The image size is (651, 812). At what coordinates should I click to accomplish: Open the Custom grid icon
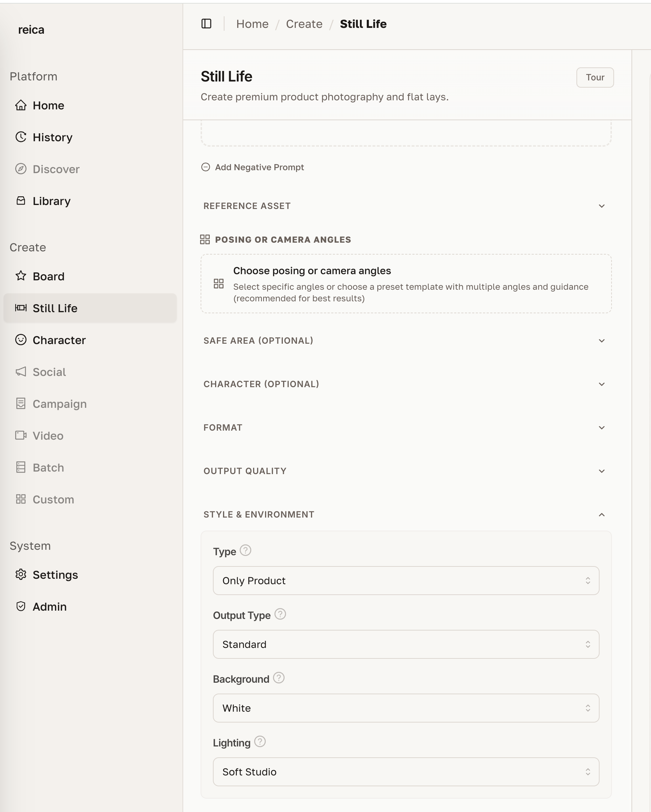(21, 499)
